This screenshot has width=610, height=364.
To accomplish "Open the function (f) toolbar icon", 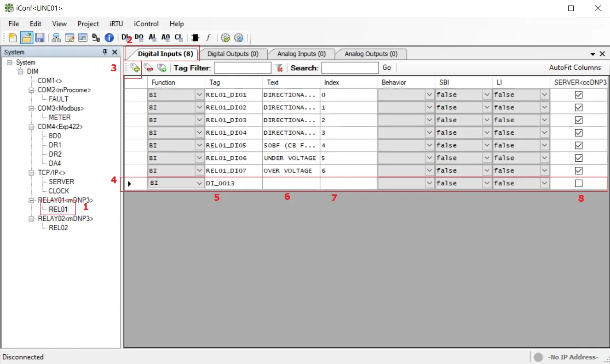I will (208, 38).
